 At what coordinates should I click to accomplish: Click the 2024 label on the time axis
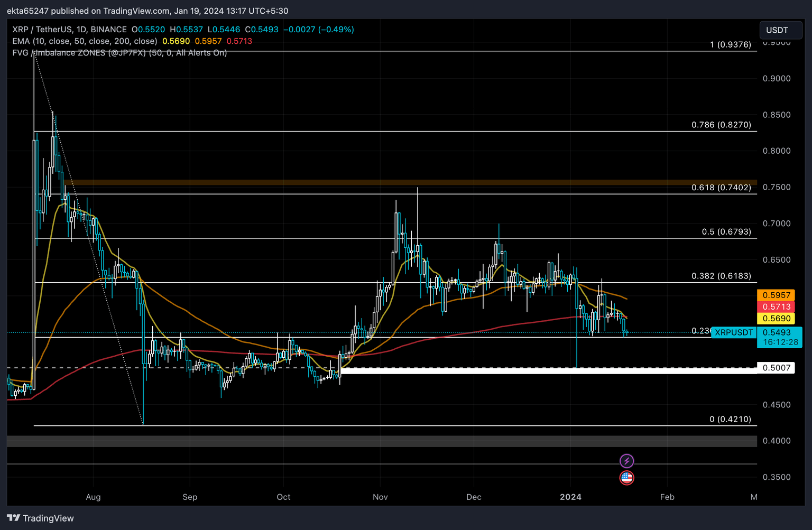(570, 497)
